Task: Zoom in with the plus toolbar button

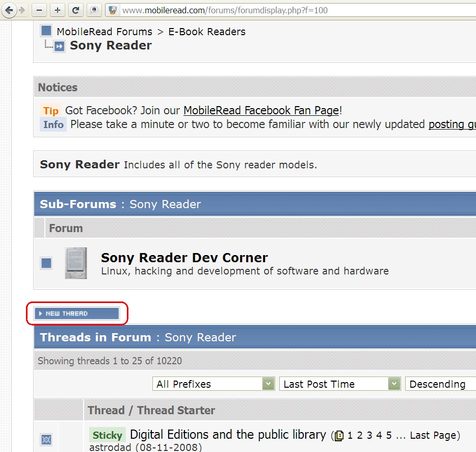Action: [x=58, y=10]
